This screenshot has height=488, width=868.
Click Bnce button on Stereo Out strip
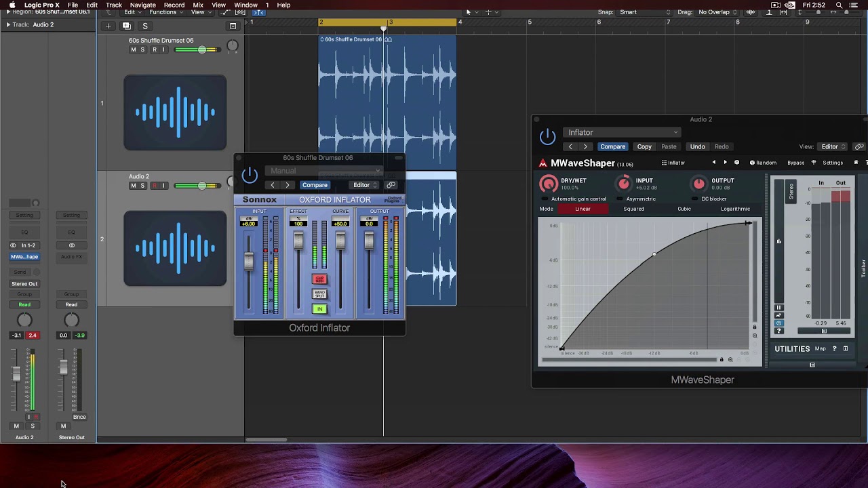(x=79, y=417)
